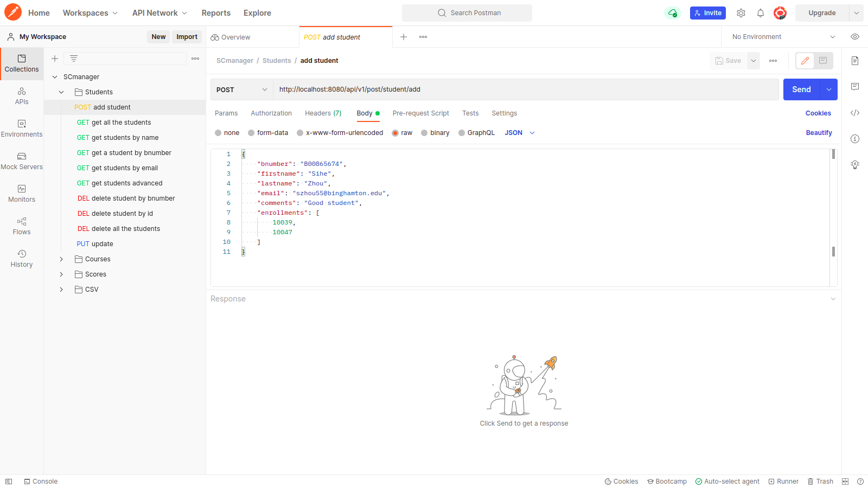Open the Environments sidebar panel
Screen dimensions: 868x488
click(22, 129)
